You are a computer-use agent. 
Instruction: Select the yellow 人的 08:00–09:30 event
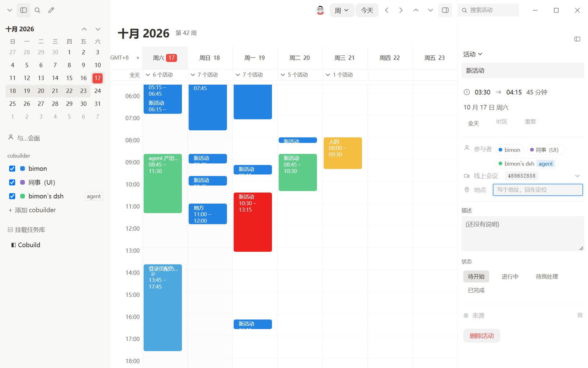click(343, 153)
